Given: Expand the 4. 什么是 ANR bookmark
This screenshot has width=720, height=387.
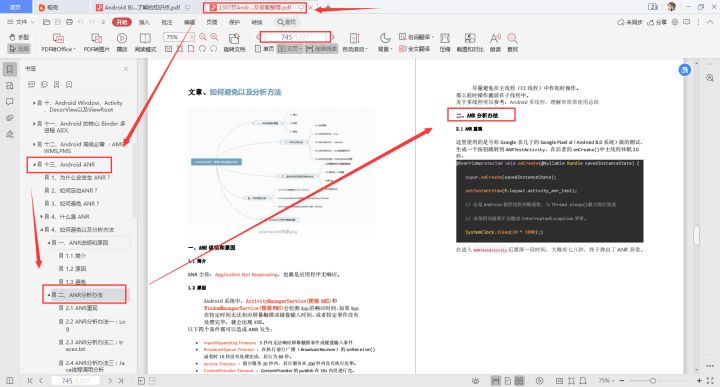Looking at the screenshot, I should click(41, 216).
